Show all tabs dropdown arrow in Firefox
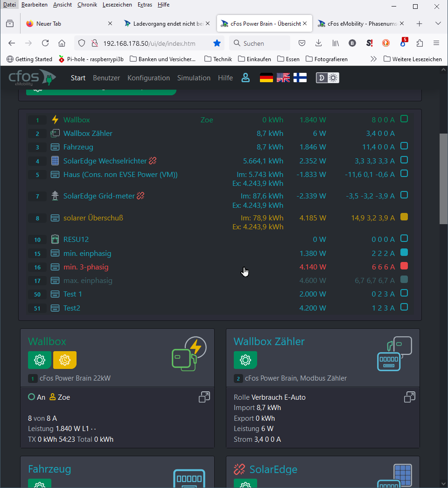The width and height of the screenshot is (448, 488). (x=438, y=23)
